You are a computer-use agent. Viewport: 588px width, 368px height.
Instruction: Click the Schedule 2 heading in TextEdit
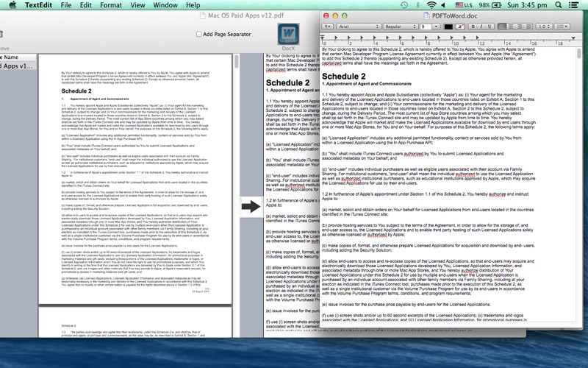coord(343,76)
